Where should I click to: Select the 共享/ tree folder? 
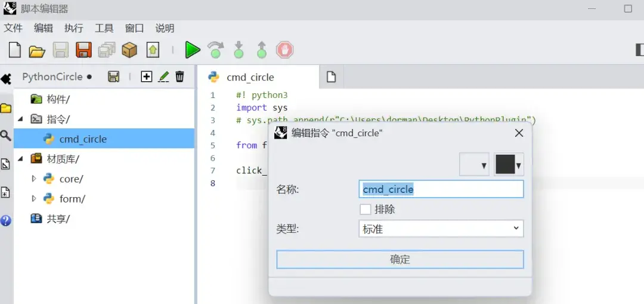(x=58, y=219)
